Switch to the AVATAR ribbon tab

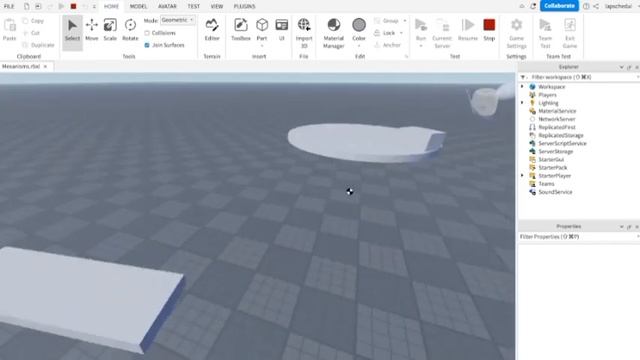167,6
